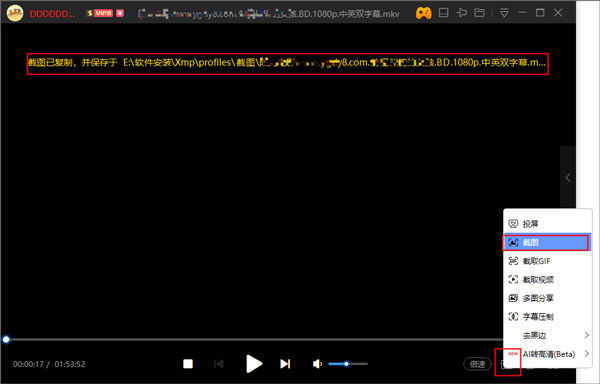Click the user avatar icon
600x384 pixels.
pyautogui.click(x=15, y=13)
